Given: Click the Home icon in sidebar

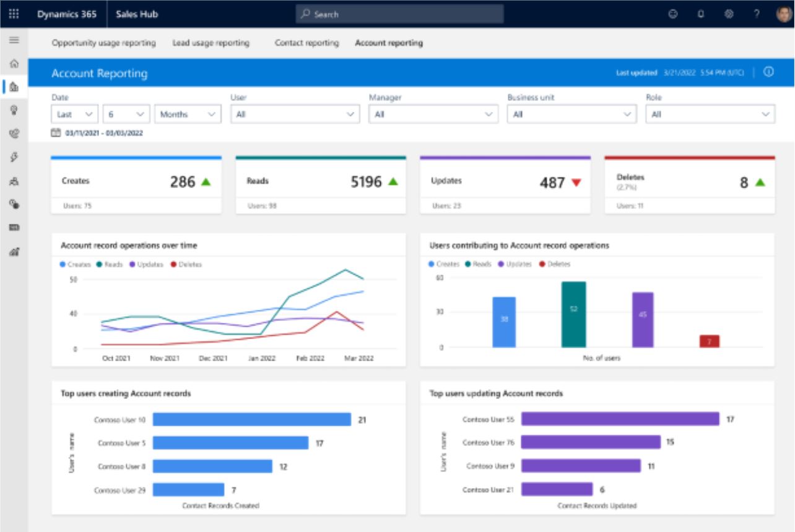Looking at the screenshot, I should click(x=14, y=64).
